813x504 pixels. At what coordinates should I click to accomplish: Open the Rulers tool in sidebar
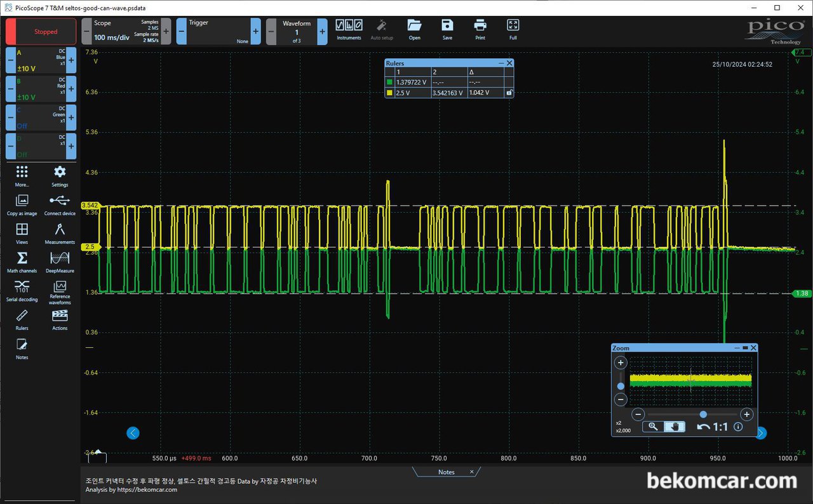click(22, 320)
